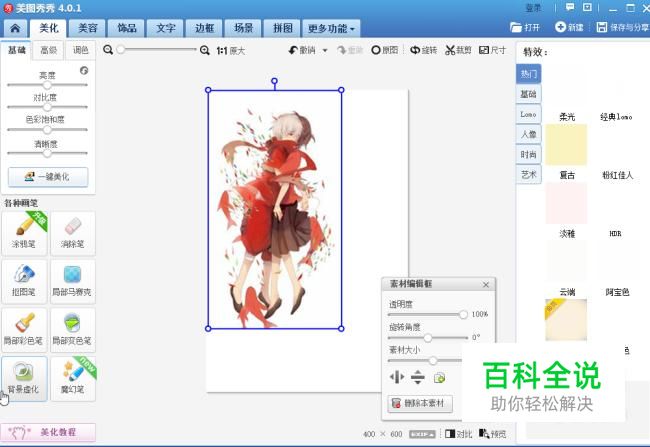Click the 重做 redo icon
The width and height of the screenshot is (650, 447).
pyautogui.click(x=342, y=50)
